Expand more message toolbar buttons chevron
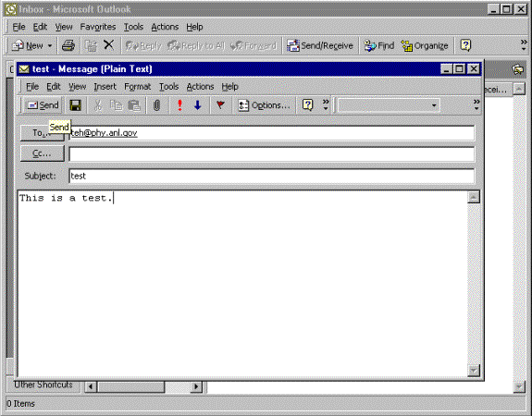The height and width of the screenshot is (416, 532). [326, 104]
